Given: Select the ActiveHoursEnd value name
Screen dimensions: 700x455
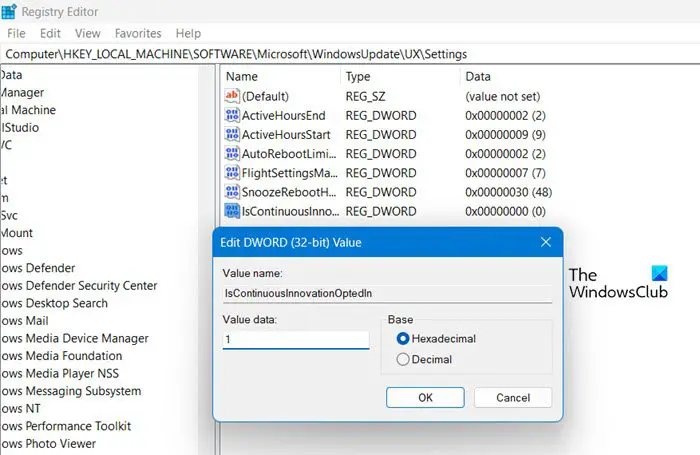Looking at the screenshot, I should click(x=283, y=116).
